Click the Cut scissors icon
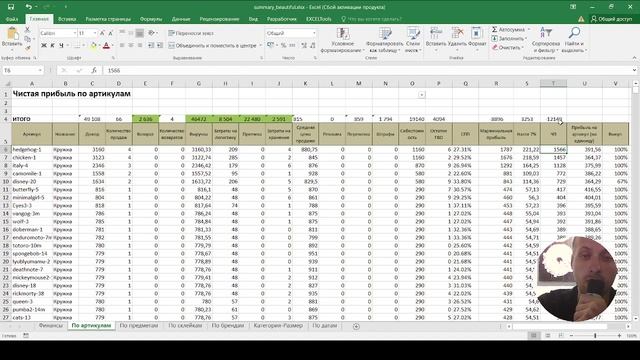 [x=27, y=30]
